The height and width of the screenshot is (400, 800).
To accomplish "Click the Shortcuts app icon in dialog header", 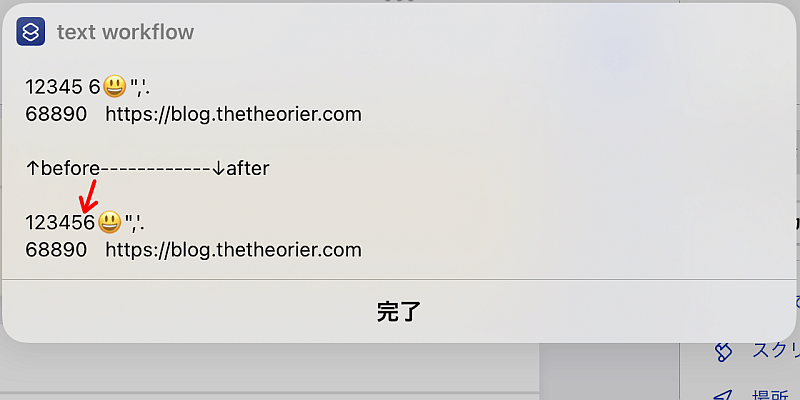I will point(31,32).
